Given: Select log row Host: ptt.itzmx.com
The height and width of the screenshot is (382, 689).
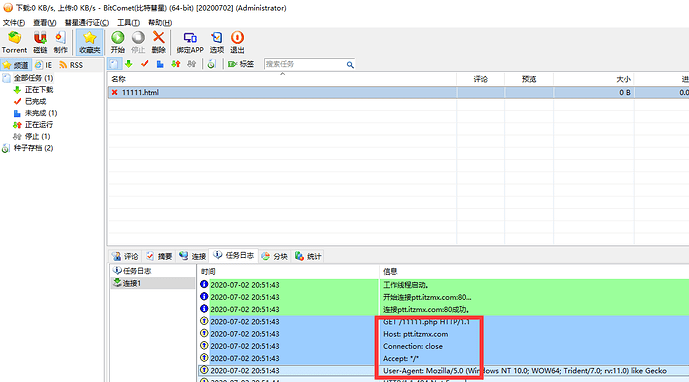Looking at the screenshot, I should click(x=443, y=334).
